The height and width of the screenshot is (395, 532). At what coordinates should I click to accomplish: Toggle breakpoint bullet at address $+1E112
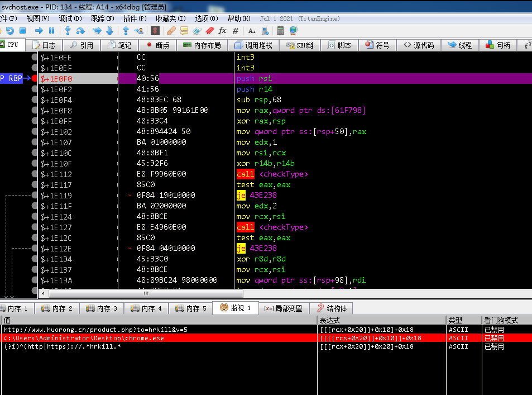[35, 174]
